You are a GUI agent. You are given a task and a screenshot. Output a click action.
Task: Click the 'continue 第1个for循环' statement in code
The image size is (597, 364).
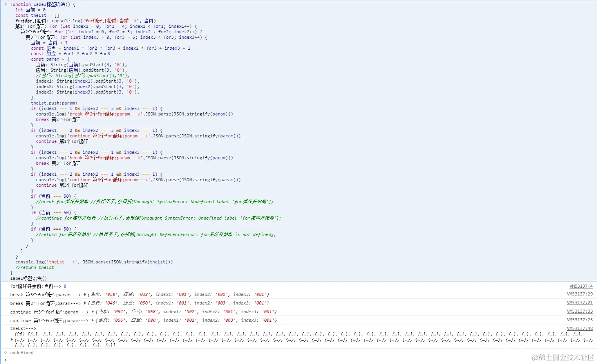click(x=62, y=141)
